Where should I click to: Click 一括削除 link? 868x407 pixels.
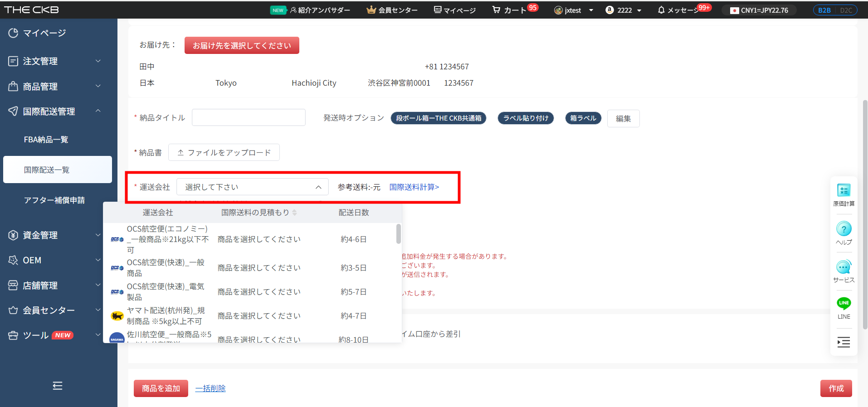click(x=210, y=388)
